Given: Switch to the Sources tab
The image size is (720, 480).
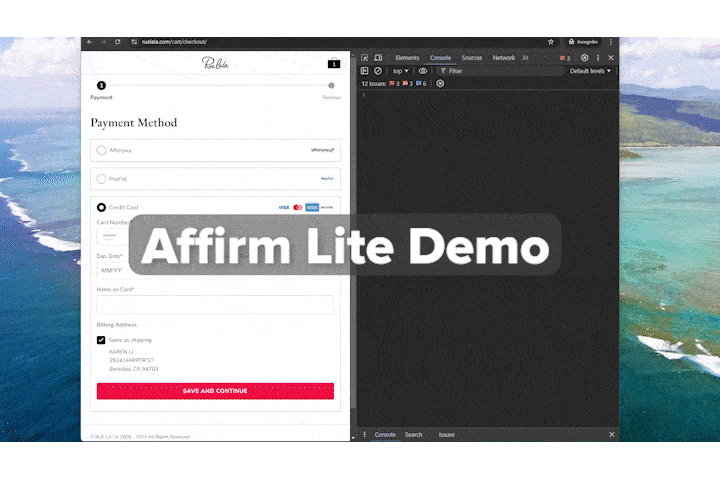Looking at the screenshot, I should click(x=472, y=58).
